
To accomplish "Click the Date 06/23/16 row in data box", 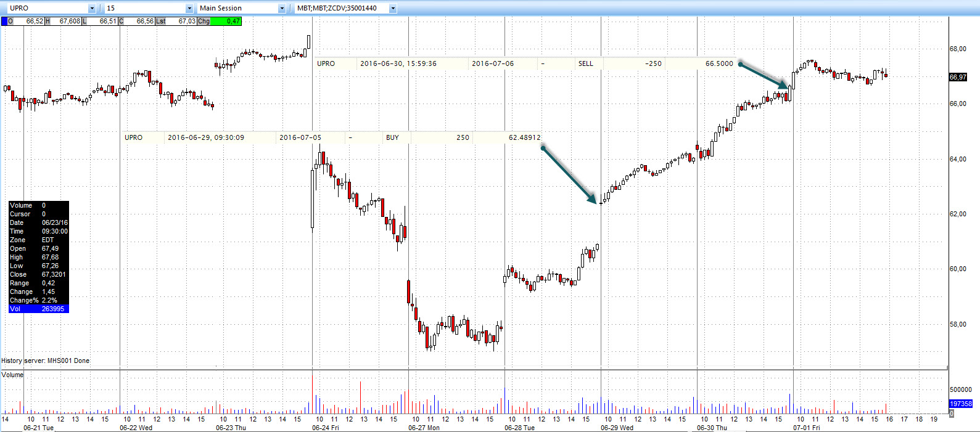I will click(39, 222).
